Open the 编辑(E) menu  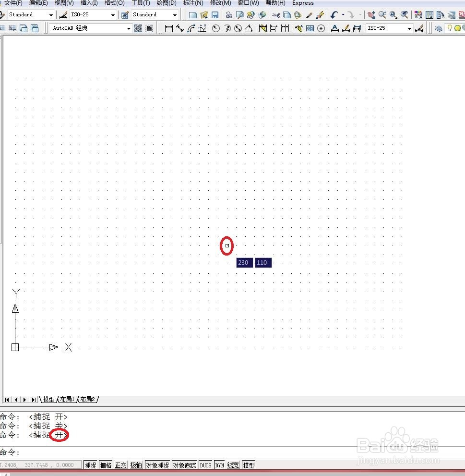[x=38, y=3]
